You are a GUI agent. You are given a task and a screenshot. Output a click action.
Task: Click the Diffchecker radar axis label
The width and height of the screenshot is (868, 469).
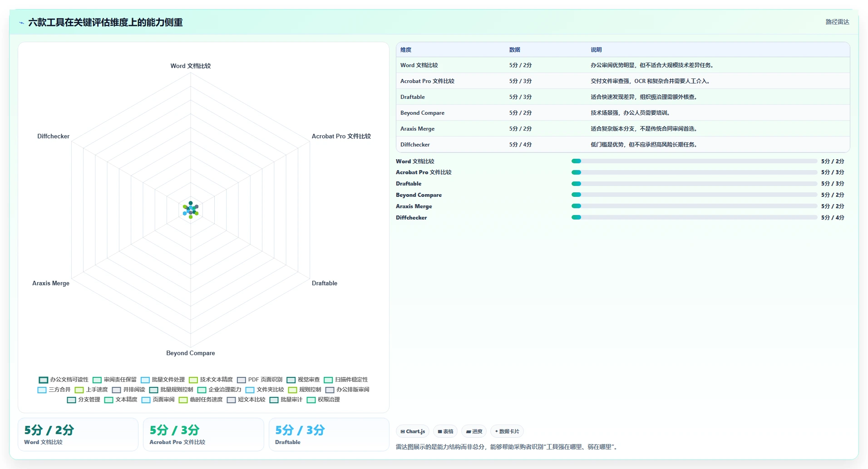tap(54, 136)
